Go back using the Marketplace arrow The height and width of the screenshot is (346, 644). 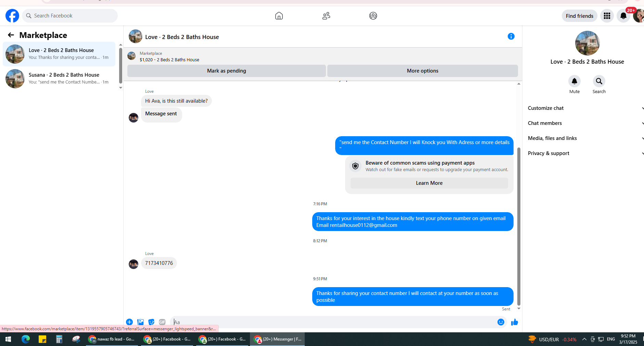[x=11, y=35]
